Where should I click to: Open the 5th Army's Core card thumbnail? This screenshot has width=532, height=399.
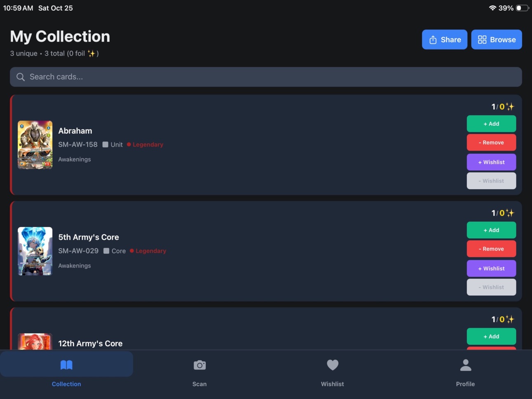[35, 251]
